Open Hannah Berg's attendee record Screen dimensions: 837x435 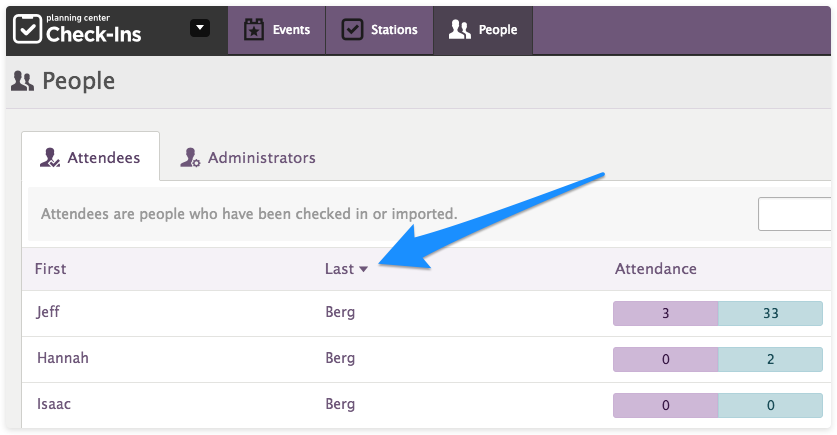(62, 358)
